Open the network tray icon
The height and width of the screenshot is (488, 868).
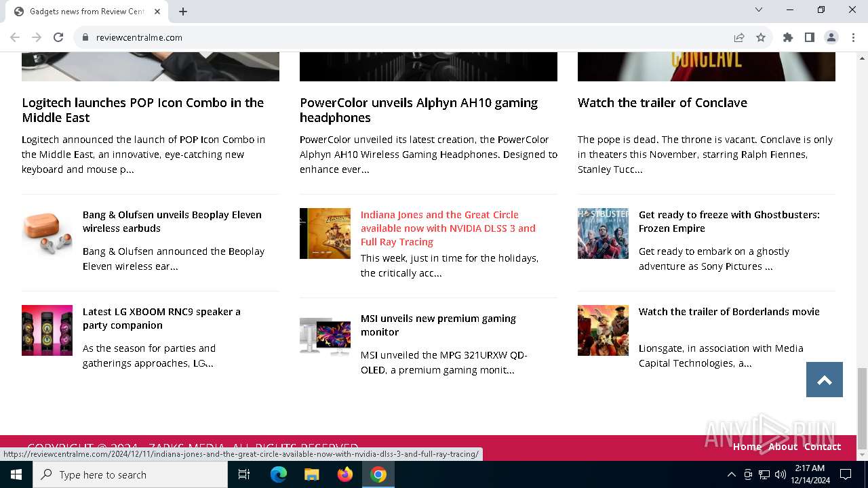coord(764,474)
